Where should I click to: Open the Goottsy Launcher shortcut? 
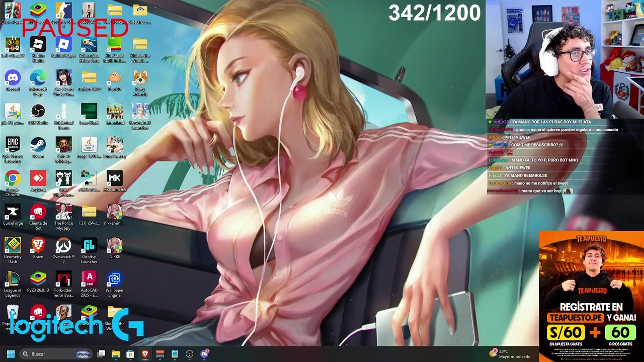89,250
